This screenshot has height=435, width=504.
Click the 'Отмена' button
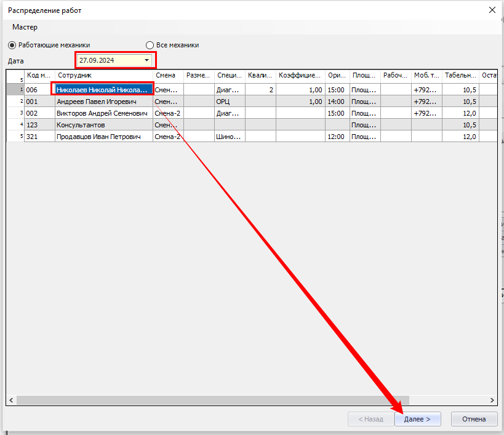click(x=474, y=419)
